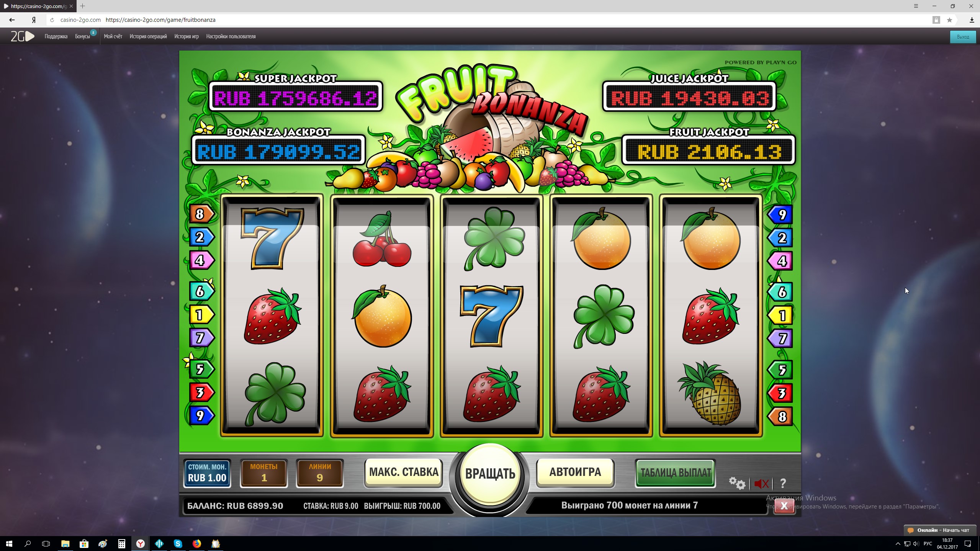
Task: Select payline 1 yellow marker on left
Action: 201,315
